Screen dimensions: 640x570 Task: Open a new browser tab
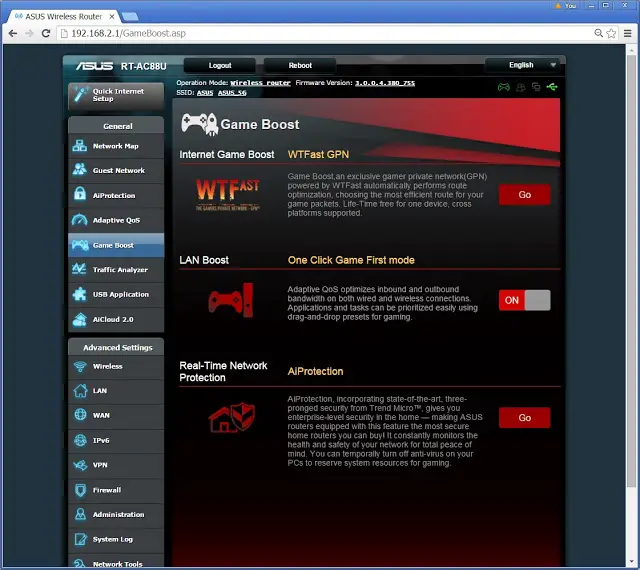pos(130,17)
